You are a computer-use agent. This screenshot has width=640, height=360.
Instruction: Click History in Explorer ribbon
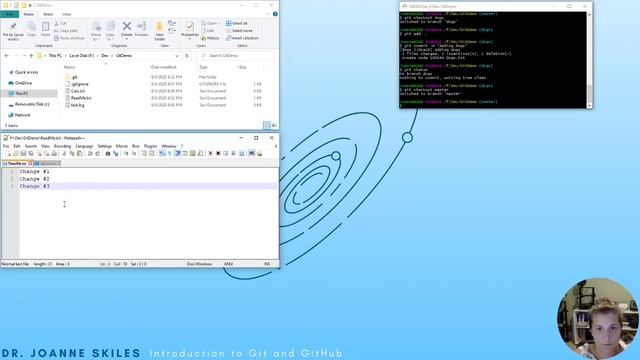pos(210,38)
